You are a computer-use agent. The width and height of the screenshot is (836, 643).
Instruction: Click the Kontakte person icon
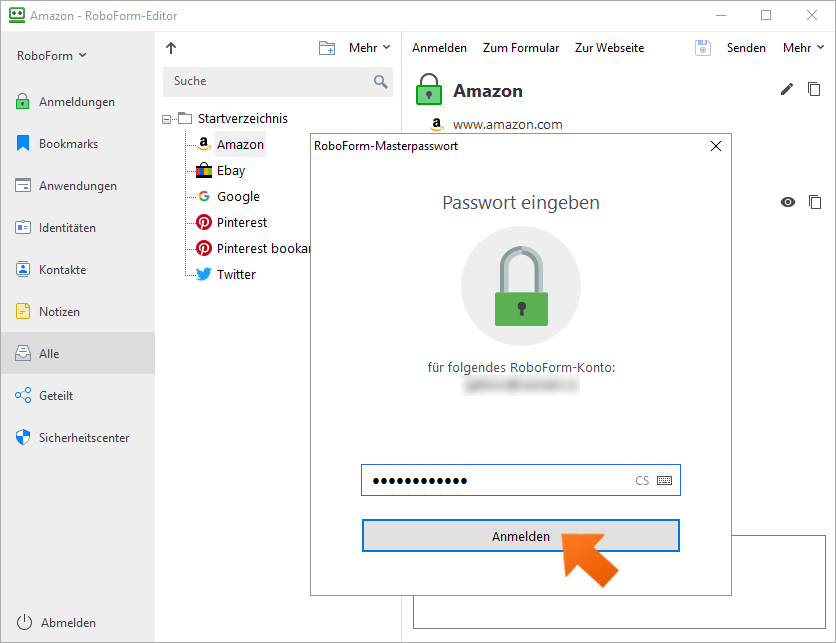click(23, 269)
